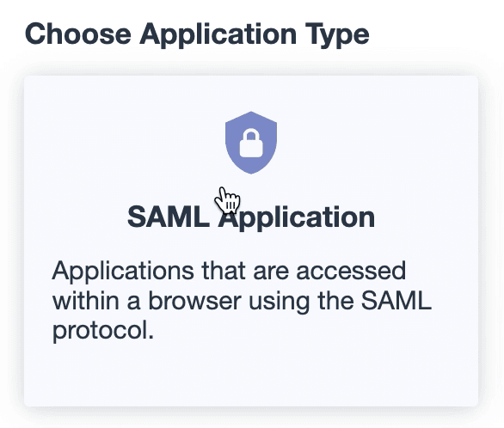Click 'within a browser using the SAML' line

[x=242, y=301]
